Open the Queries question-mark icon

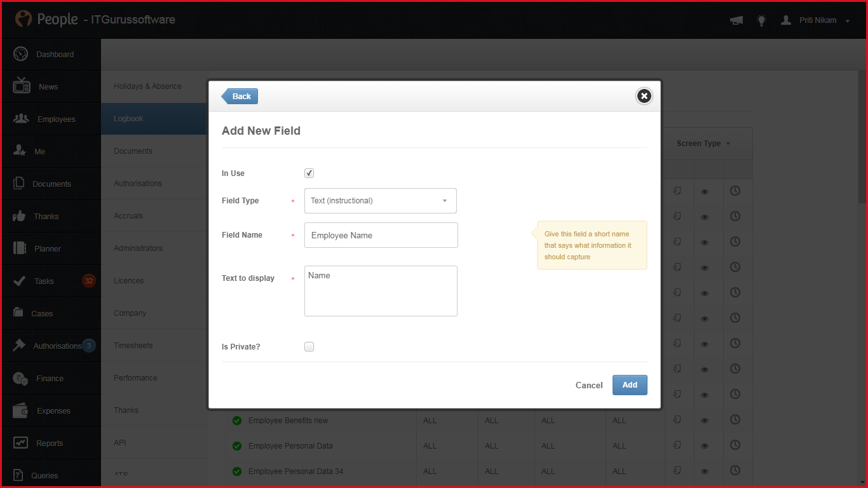pyautogui.click(x=18, y=475)
